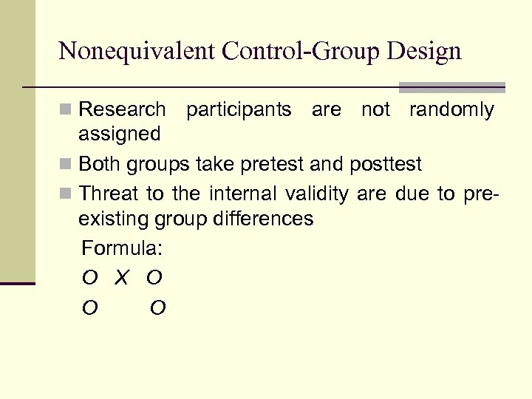Click the word "randomly" in the first bullet
Screen dimensions: 532x399
click(x=451, y=110)
